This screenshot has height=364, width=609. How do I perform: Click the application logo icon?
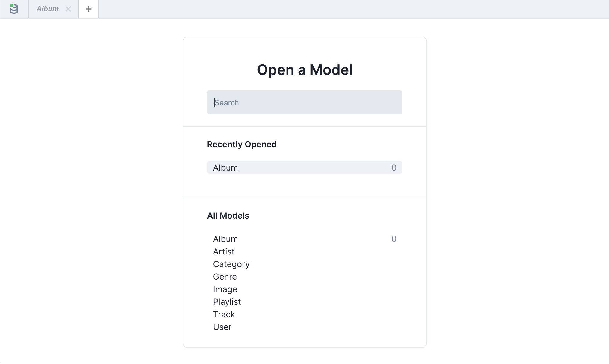click(14, 9)
